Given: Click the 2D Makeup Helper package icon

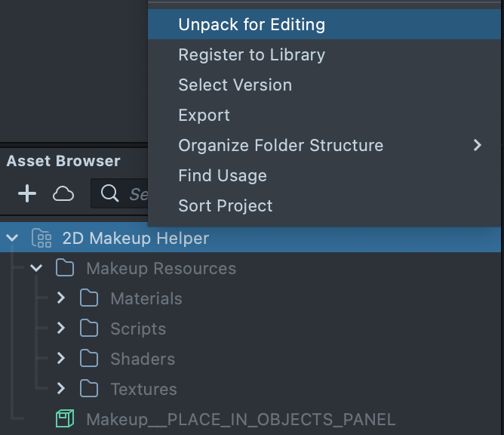Looking at the screenshot, I should (41, 239).
